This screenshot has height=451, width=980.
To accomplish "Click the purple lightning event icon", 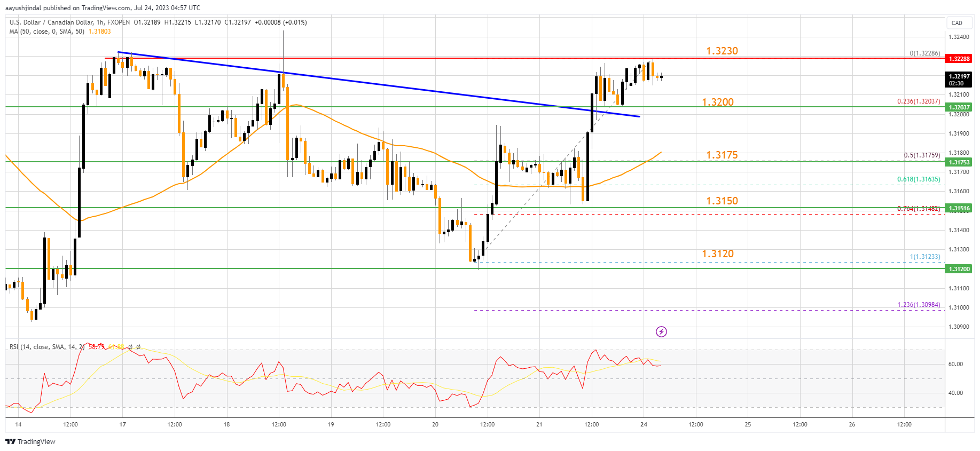I will 661,332.
